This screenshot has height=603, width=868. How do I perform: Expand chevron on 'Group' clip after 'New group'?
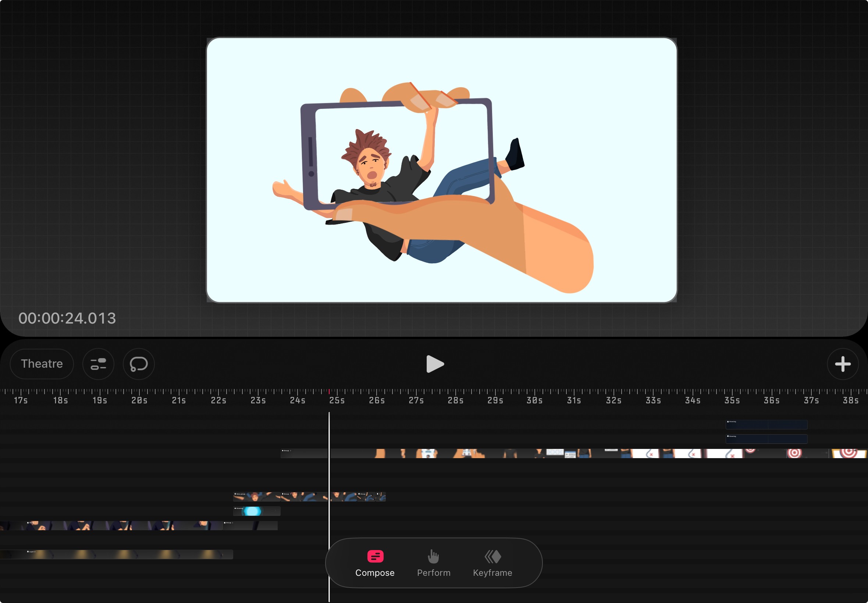291,494
